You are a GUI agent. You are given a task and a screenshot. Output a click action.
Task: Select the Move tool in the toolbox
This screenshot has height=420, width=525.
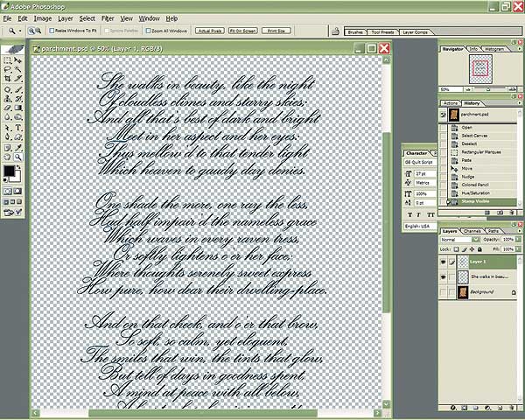(x=17, y=60)
